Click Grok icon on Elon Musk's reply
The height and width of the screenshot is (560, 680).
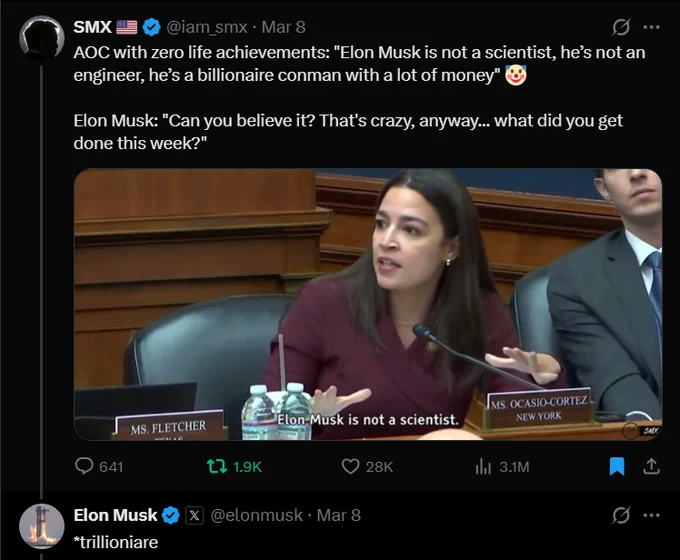pyautogui.click(x=621, y=515)
